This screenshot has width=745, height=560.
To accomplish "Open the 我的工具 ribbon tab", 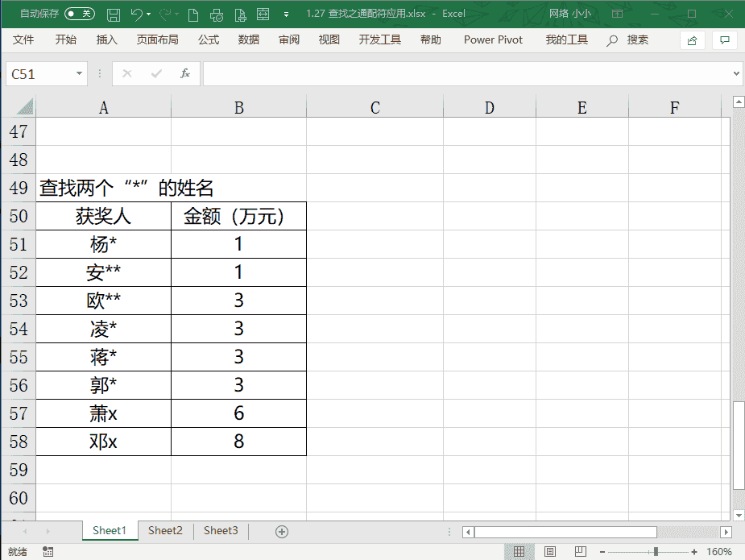I will 566,40.
